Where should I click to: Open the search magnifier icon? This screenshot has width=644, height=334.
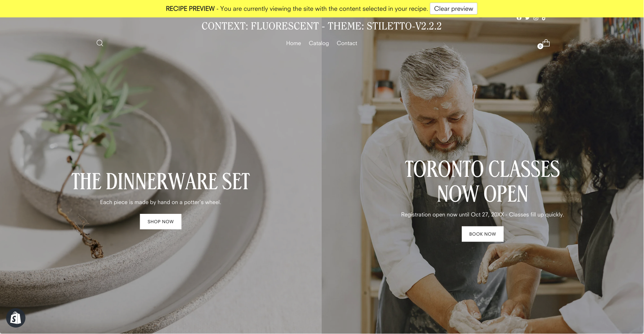(100, 43)
